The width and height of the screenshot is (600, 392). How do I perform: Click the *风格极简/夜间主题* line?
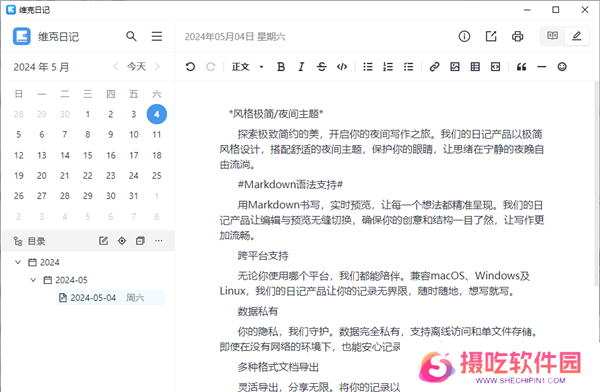pos(276,114)
